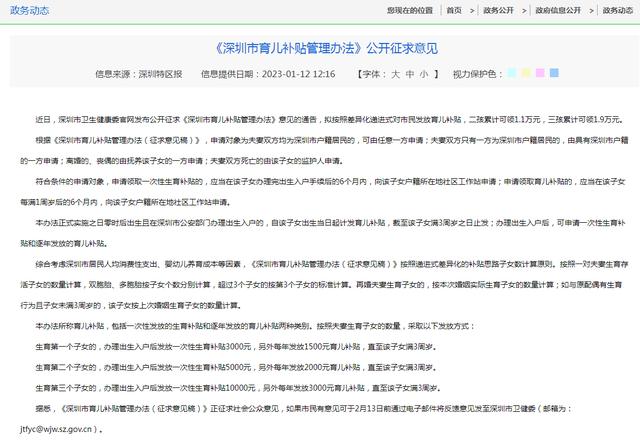The image size is (640, 445).
Task: Click the paragraph starting 生育第三个子女的
Action: click(238, 388)
